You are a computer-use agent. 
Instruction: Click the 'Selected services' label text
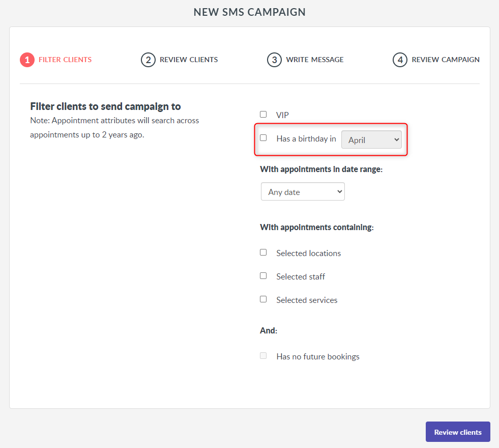pyautogui.click(x=307, y=300)
